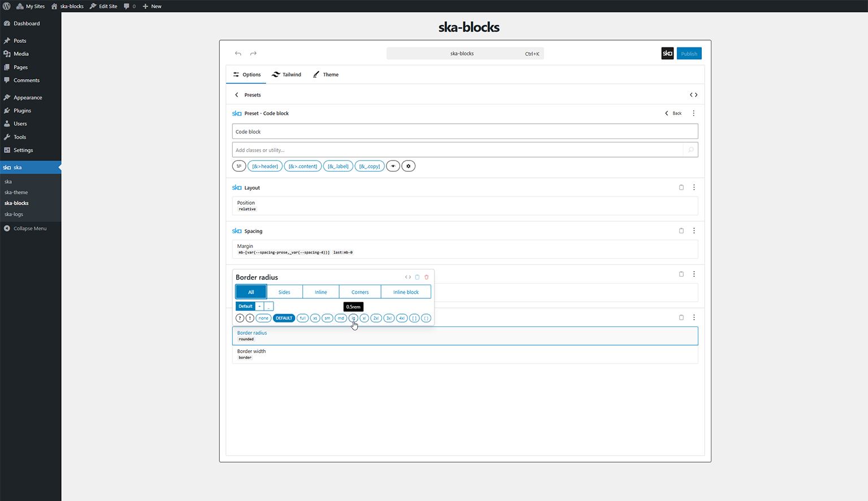Viewport: 868px width, 501px height.
Task: Select the Corners tab in Border radius
Action: point(360,292)
